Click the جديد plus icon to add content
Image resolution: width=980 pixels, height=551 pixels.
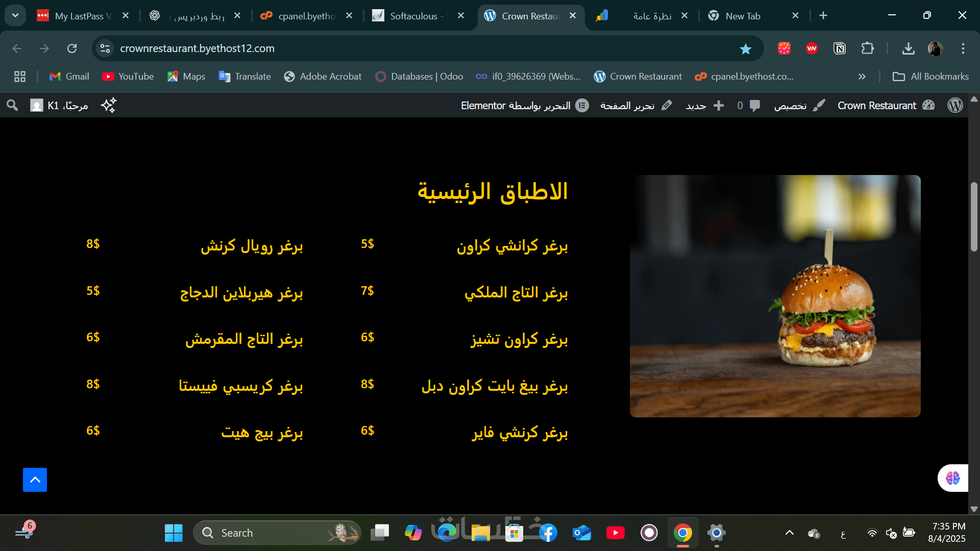click(x=720, y=106)
